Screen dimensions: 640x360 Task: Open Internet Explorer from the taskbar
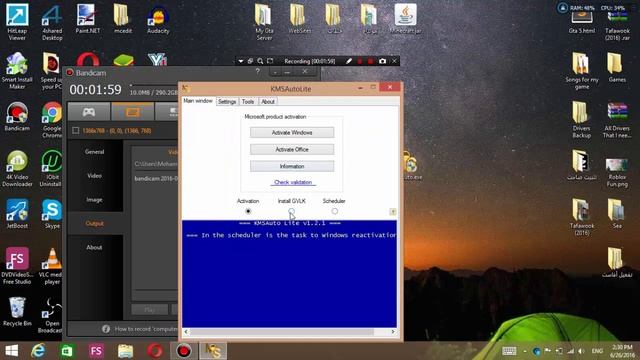pos(38,351)
